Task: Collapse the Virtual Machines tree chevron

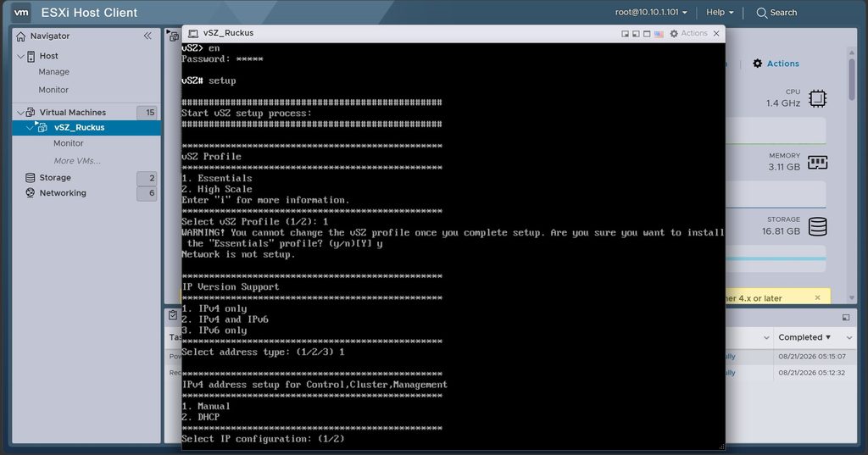Action: pyautogui.click(x=20, y=113)
